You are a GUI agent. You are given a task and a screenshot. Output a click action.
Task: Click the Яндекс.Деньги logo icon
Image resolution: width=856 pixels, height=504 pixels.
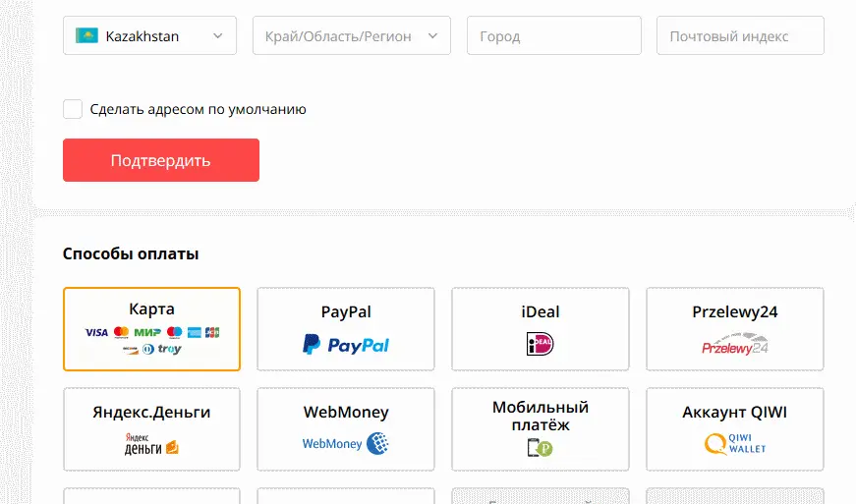coord(151,444)
